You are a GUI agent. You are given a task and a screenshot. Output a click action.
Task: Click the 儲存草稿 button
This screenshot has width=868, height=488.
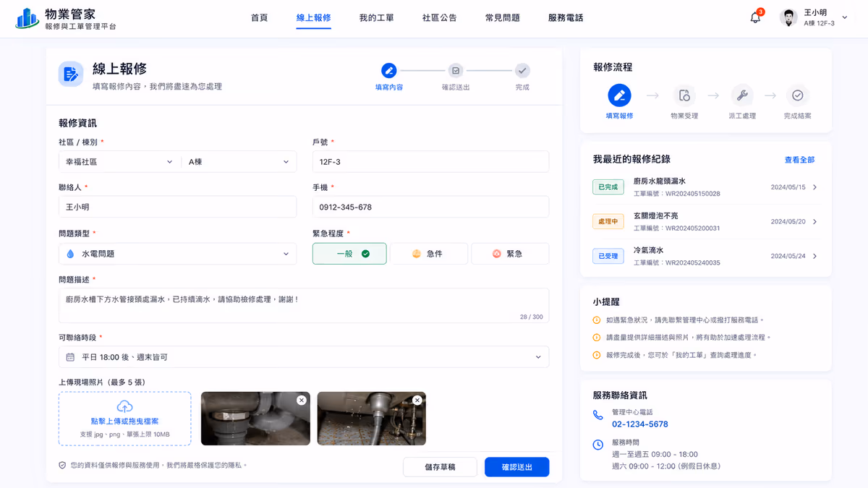tap(440, 467)
